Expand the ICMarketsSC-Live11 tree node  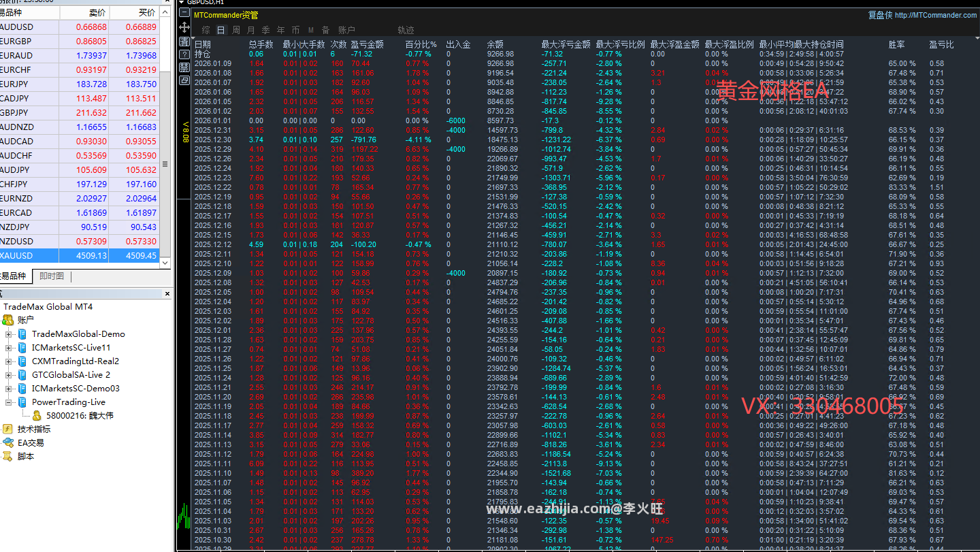9,348
